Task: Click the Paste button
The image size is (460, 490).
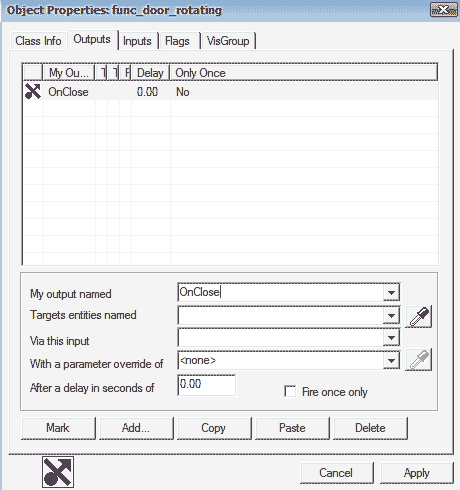Action: (x=292, y=428)
